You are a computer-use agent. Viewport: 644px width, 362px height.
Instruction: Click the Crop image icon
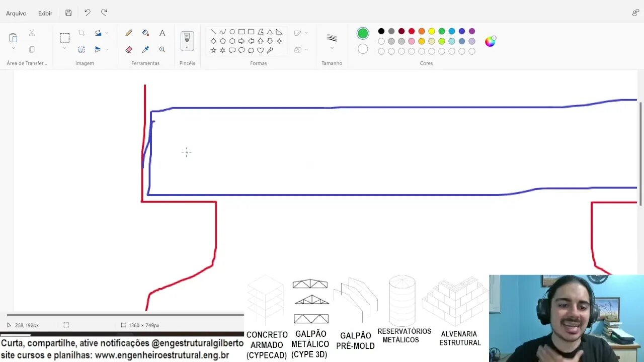[82, 33]
